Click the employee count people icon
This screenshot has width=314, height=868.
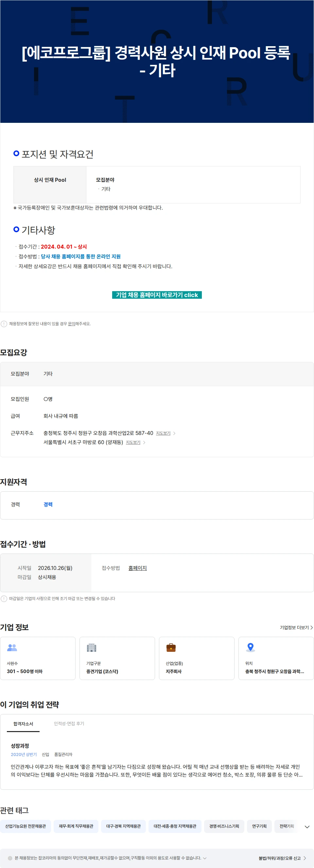(x=12, y=648)
